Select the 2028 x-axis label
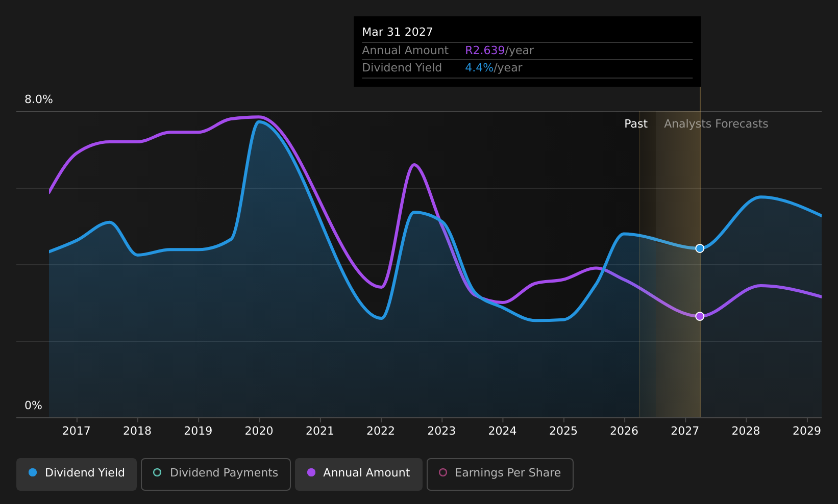The image size is (838, 504). tap(746, 431)
